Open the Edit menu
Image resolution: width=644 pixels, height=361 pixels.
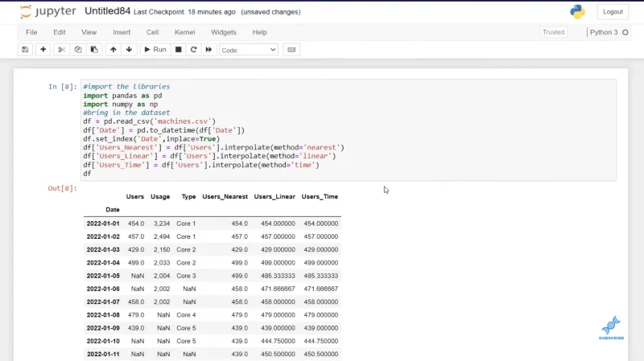click(59, 32)
